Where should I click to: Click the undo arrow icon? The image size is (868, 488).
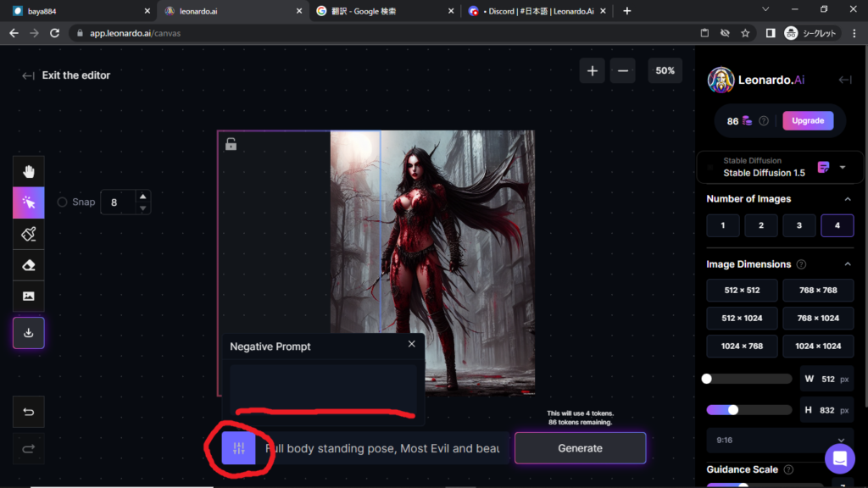click(x=29, y=413)
